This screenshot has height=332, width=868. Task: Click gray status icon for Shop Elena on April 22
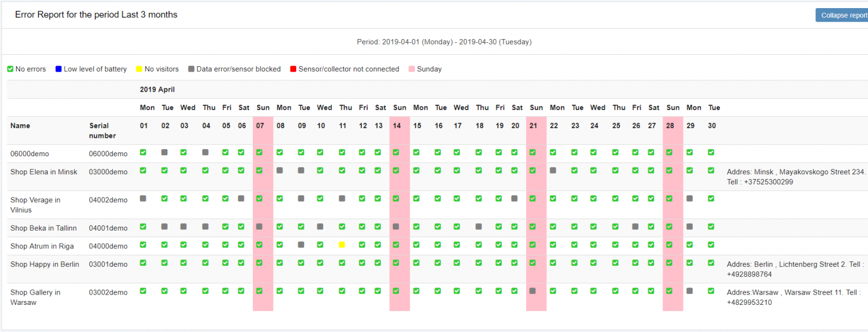[553, 170]
